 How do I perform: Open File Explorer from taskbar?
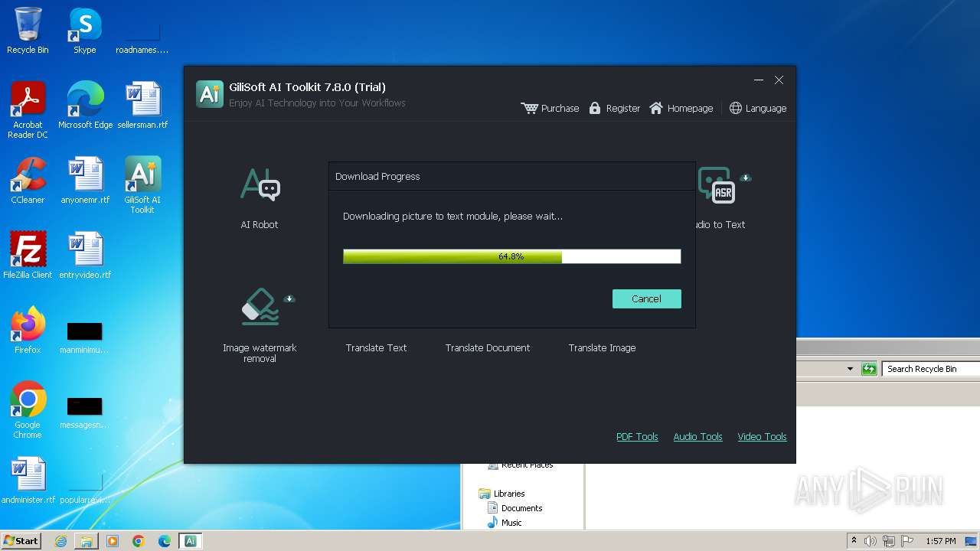point(87,541)
